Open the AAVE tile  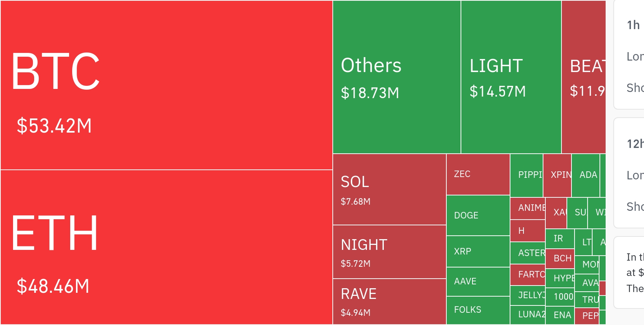[478, 281]
